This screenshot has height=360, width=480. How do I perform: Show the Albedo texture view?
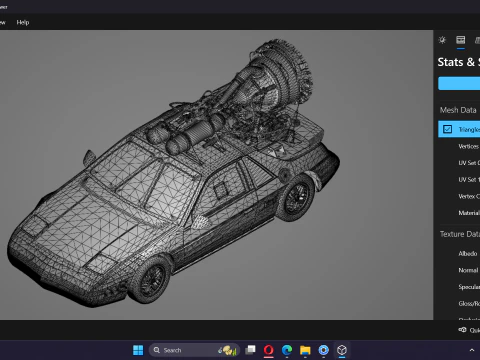coord(468,254)
